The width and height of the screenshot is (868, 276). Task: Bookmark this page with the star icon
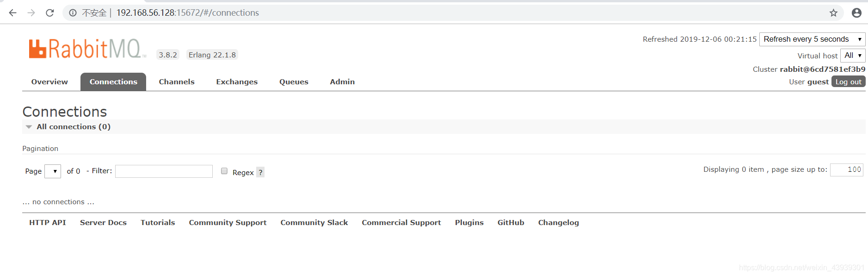tap(833, 13)
